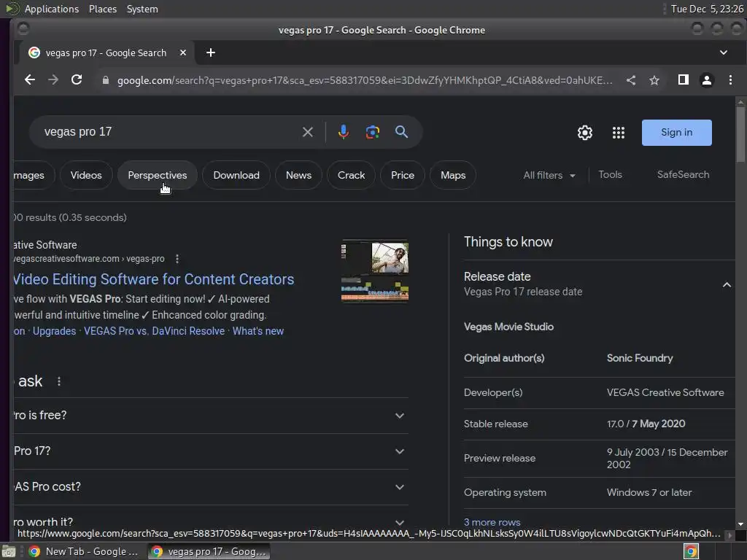Open the People also ask options menu

click(59, 381)
